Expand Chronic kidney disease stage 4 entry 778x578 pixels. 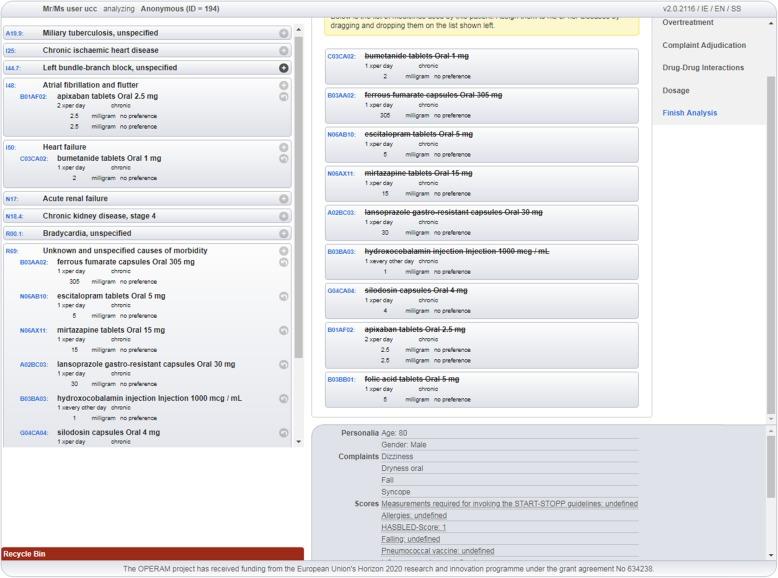[283, 216]
